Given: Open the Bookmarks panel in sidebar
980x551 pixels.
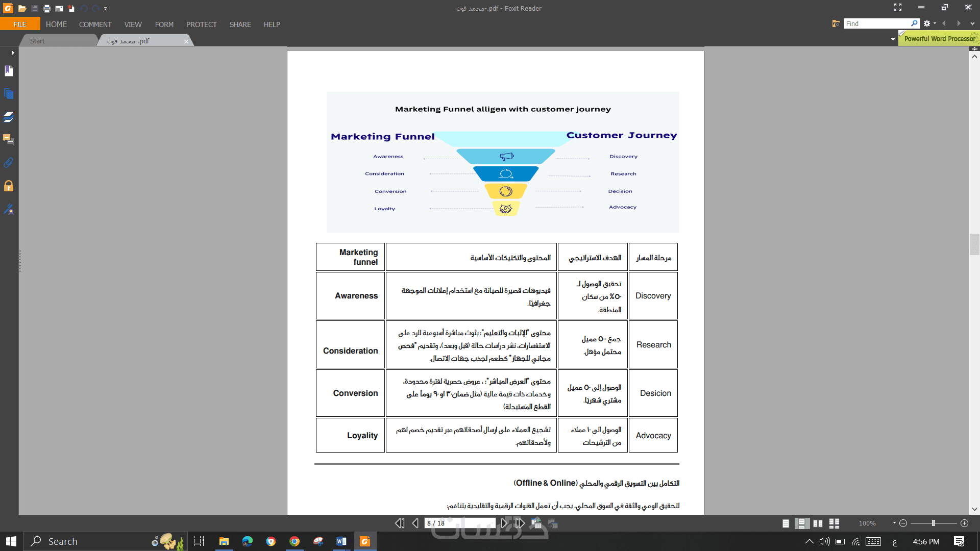Looking at the screenshot, I should (x=9, y=71).
